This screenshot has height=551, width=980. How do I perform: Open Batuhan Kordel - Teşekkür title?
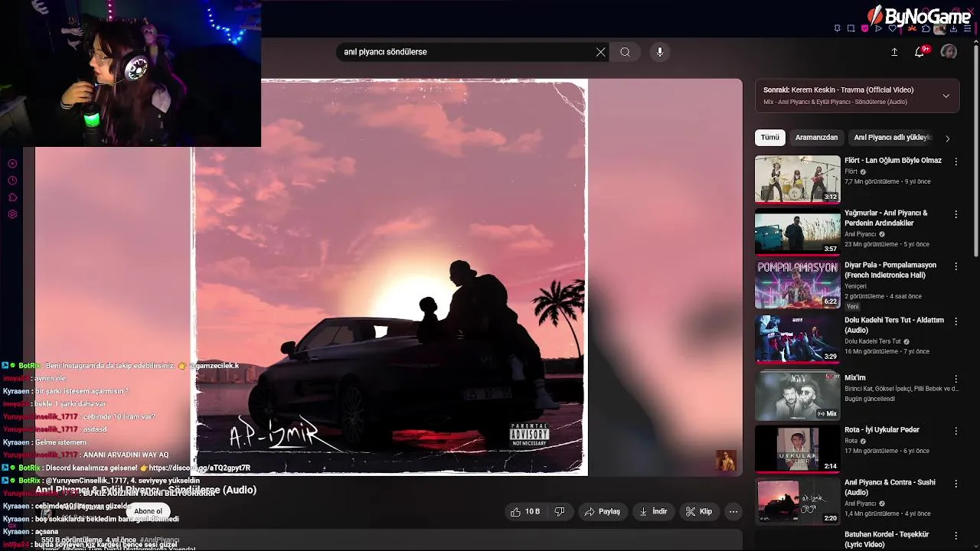click(x=887, y=540)
